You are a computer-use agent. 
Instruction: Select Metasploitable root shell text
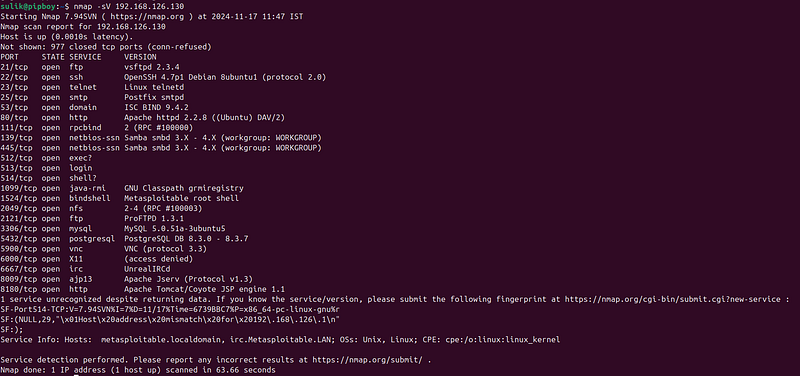pos(182,198)
